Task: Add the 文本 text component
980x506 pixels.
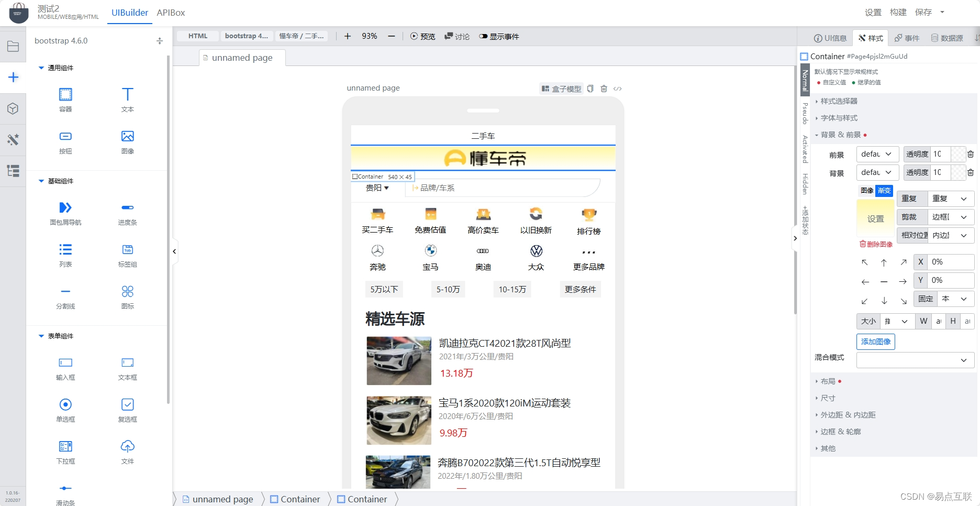Action: pos(128,100)
